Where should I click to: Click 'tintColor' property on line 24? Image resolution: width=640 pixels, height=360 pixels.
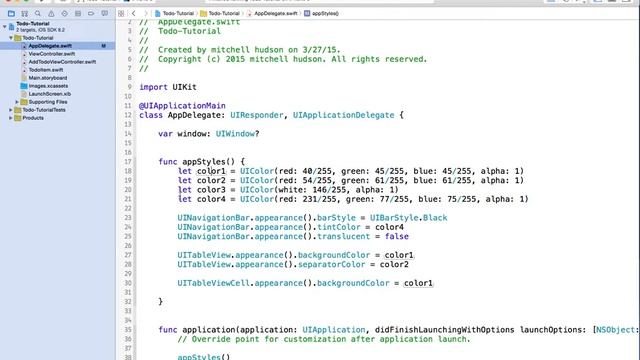(x=339, y=227)
